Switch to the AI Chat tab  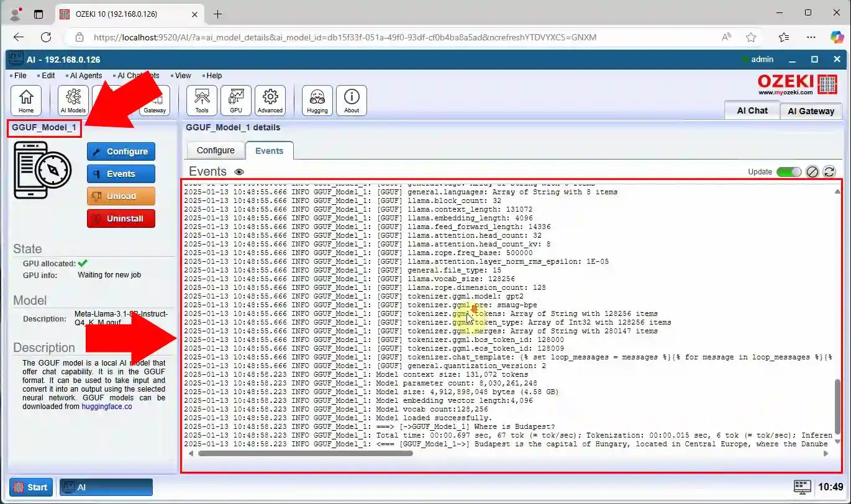tap(752, 110)
